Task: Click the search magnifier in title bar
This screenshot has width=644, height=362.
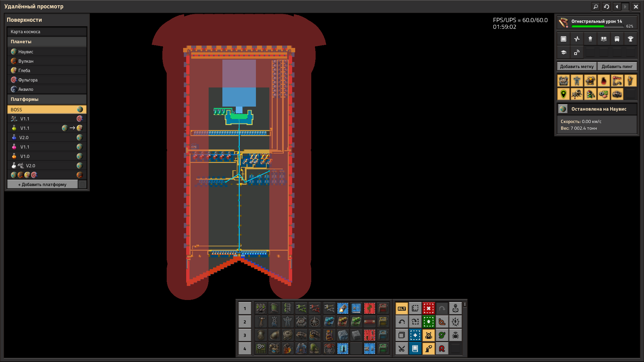Action: tap(595, 6)
